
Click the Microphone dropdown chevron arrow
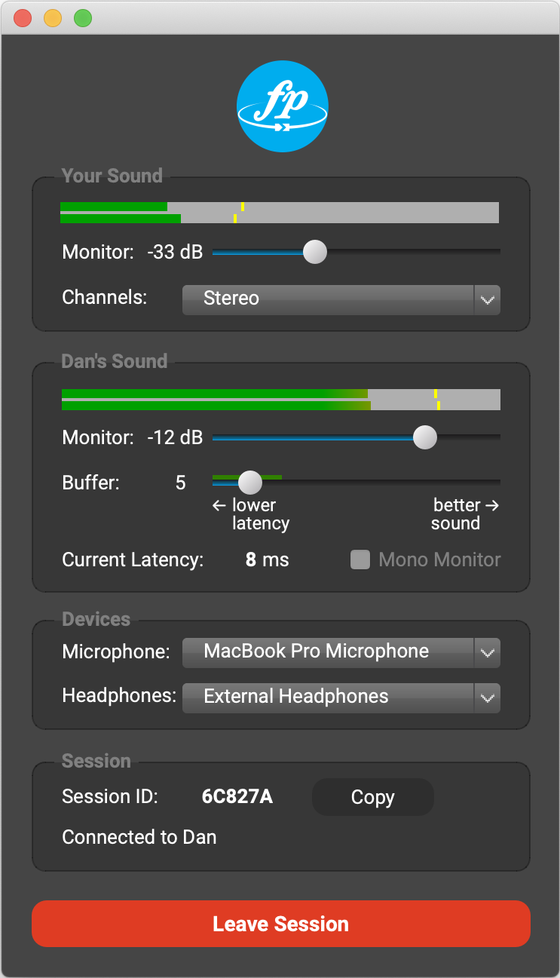[487, 652]
